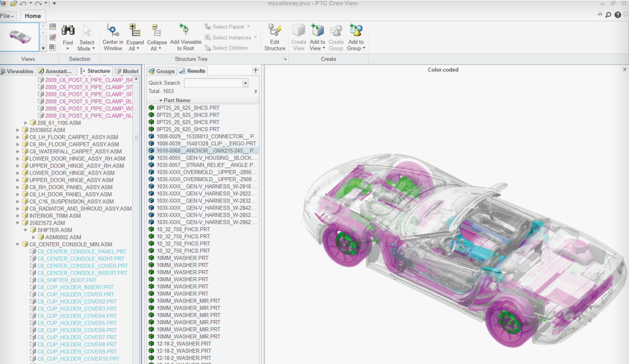The width and height of the screenshot is (629, 364).
Task: Expand 208_61_1100.ASM tree node
Action: click(26, 123)
